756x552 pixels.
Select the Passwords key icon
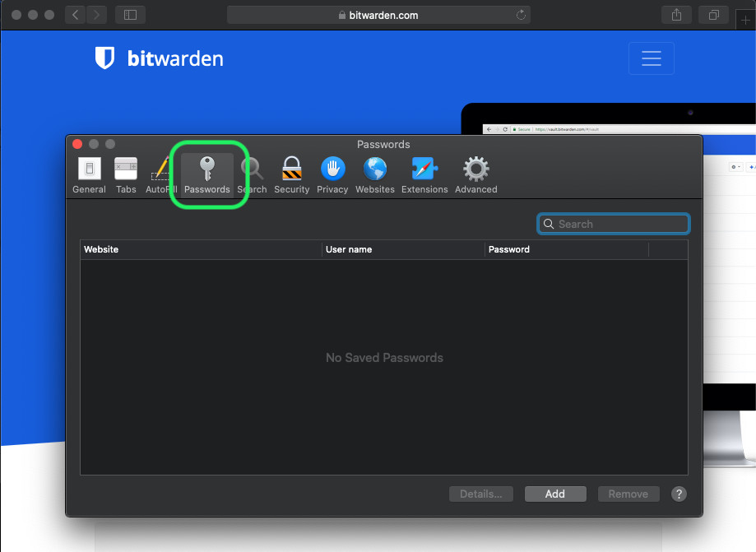206,175
